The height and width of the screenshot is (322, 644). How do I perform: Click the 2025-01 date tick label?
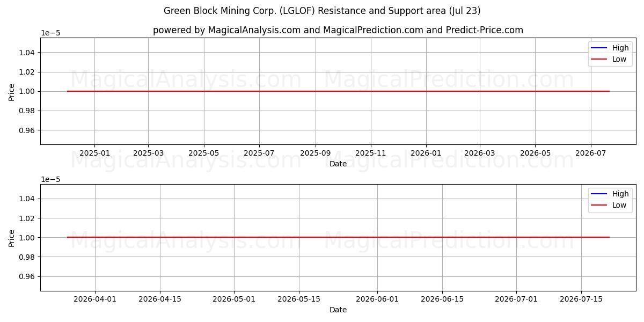pyautogui.click(x=95, y=153)
